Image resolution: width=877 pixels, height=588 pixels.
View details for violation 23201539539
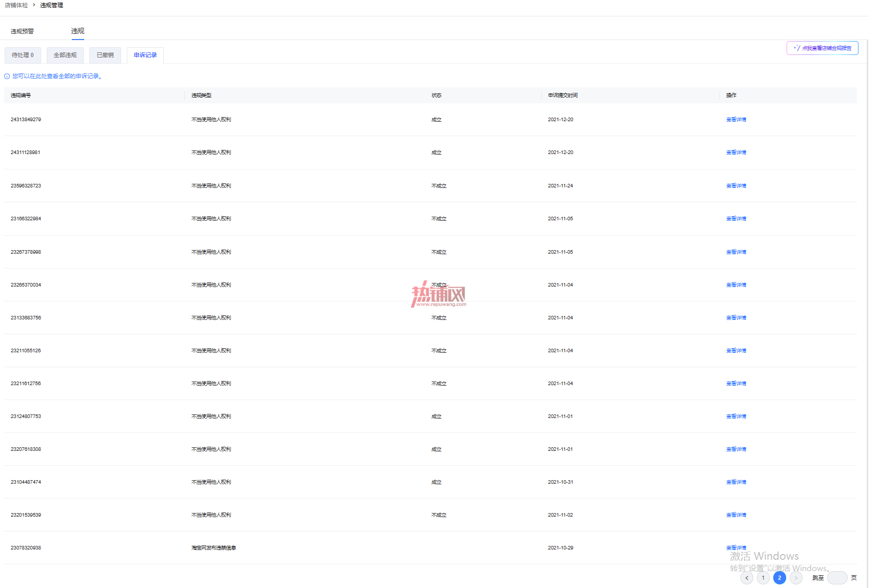[x=736, y=515]
